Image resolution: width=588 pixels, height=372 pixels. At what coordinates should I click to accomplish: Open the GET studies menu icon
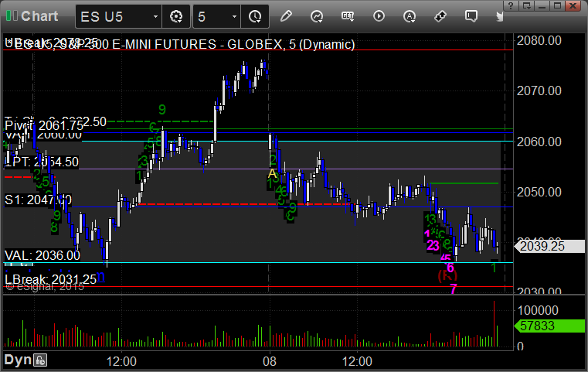click(348, 16)
